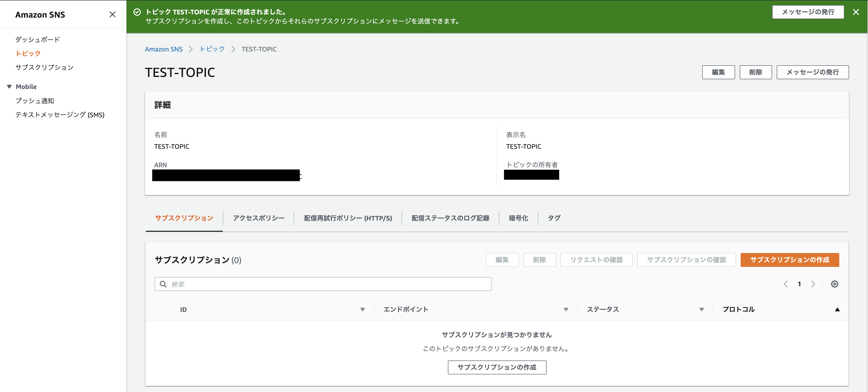Viewport: 868px width, 392px height.
Task: Sort by the エンドポイント column arrow
Action: coord(566,310)
